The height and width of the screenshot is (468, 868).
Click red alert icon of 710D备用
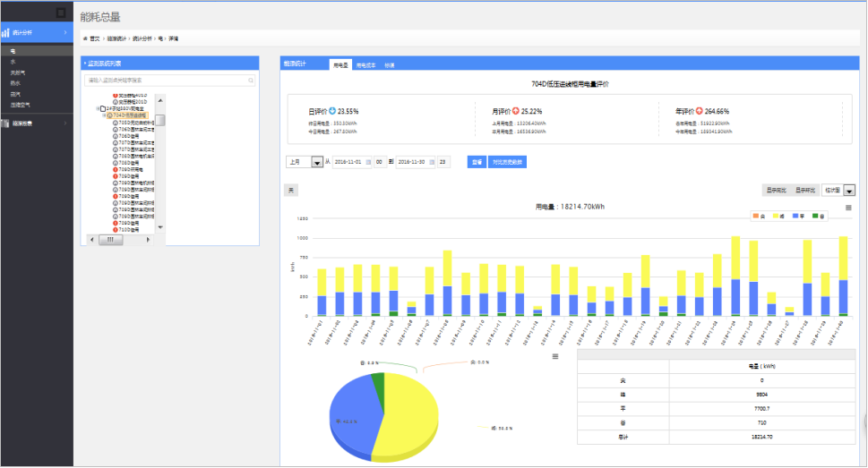(x=116, y=230)
